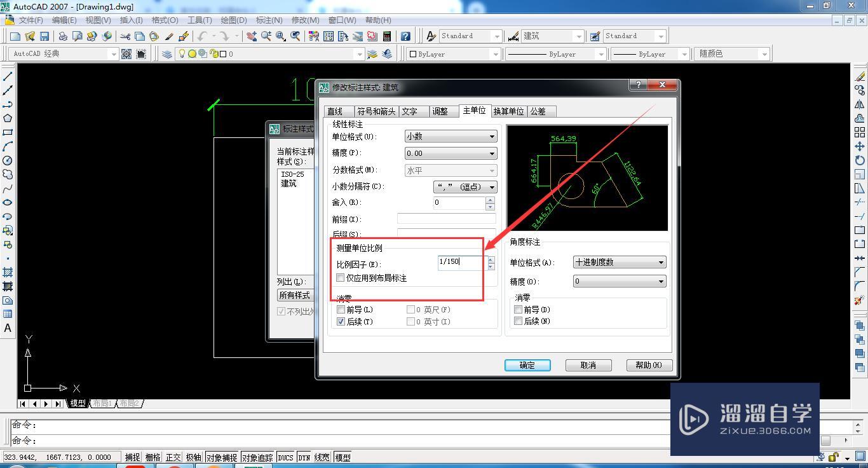Select the Line draw tool

(x=8, y=76)
